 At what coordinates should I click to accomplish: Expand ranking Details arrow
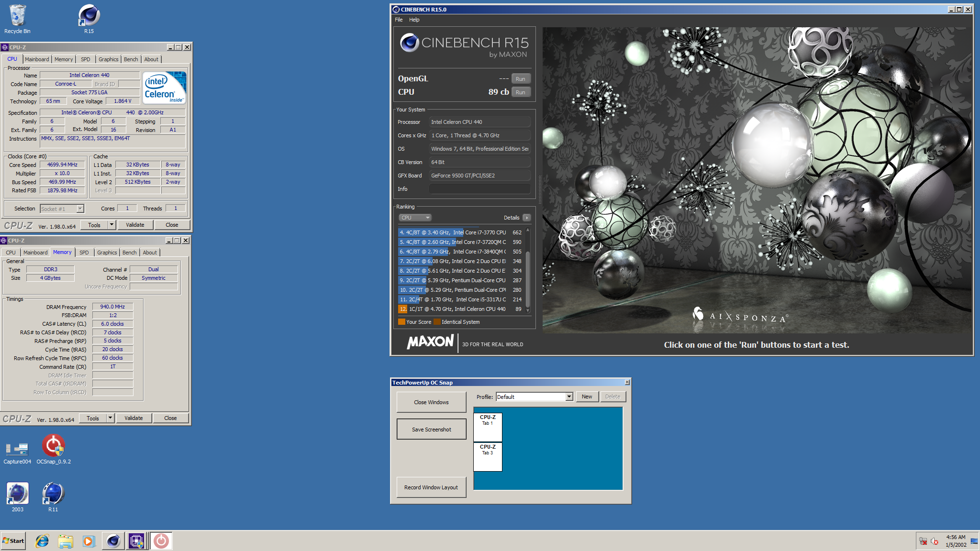527,218
